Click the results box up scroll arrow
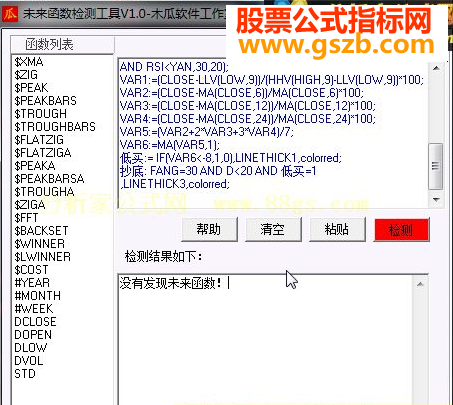 pos(420,284)
